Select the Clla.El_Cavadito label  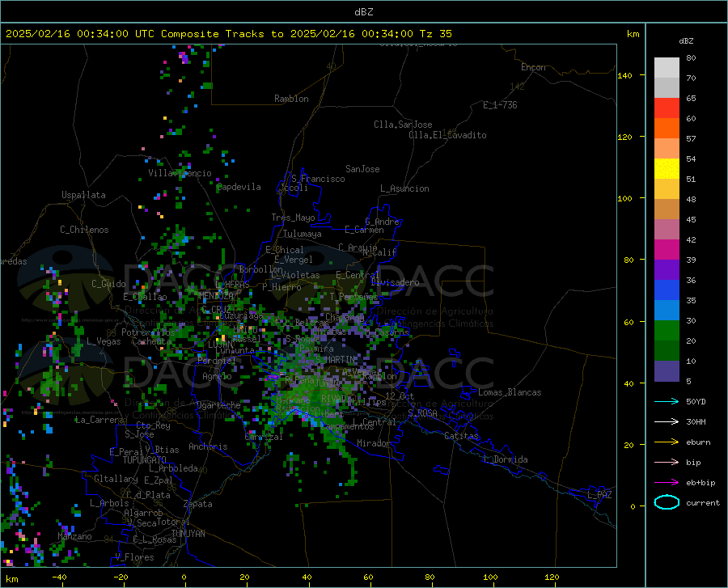click(447, 135)
